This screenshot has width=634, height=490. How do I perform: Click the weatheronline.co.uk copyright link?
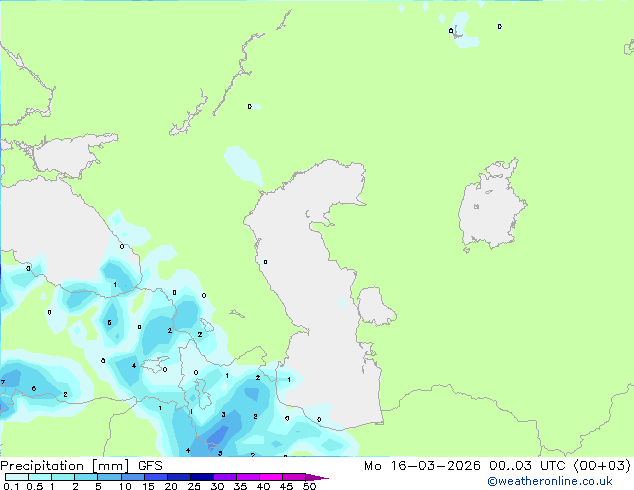pos(550,481)
